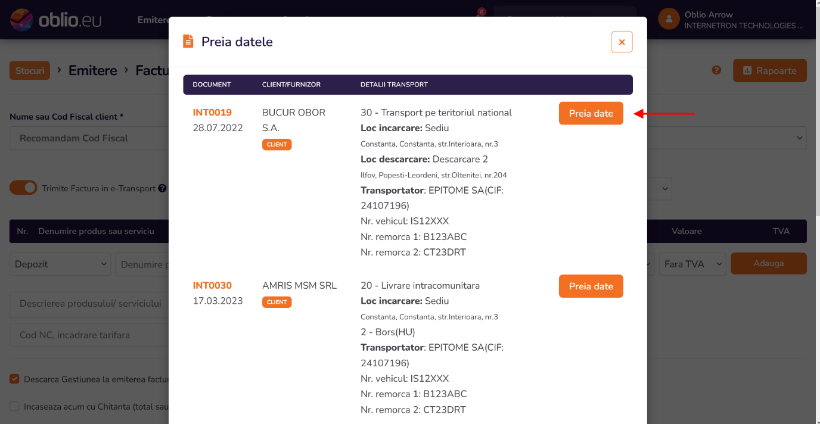Open document link INT0030
The height and width of the screenshot is (424, 820).
click(x=212, y=285)
